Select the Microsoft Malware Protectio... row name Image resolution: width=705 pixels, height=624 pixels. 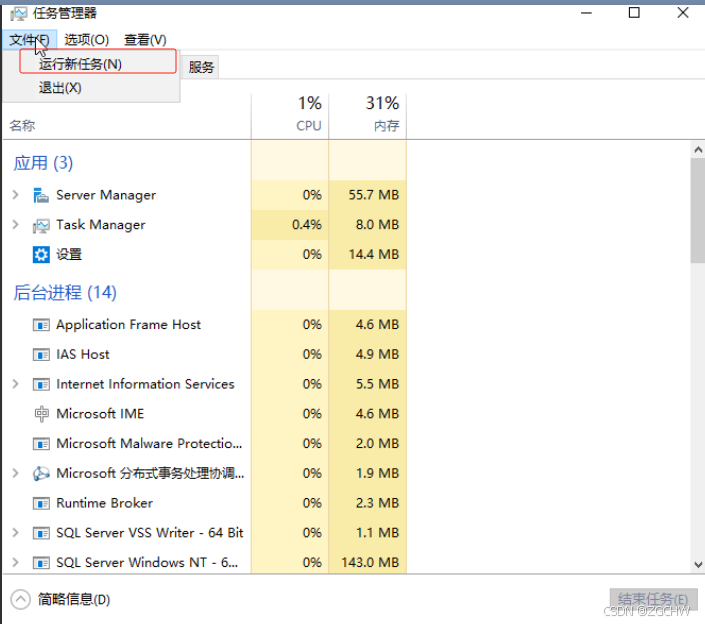(149, 443)
